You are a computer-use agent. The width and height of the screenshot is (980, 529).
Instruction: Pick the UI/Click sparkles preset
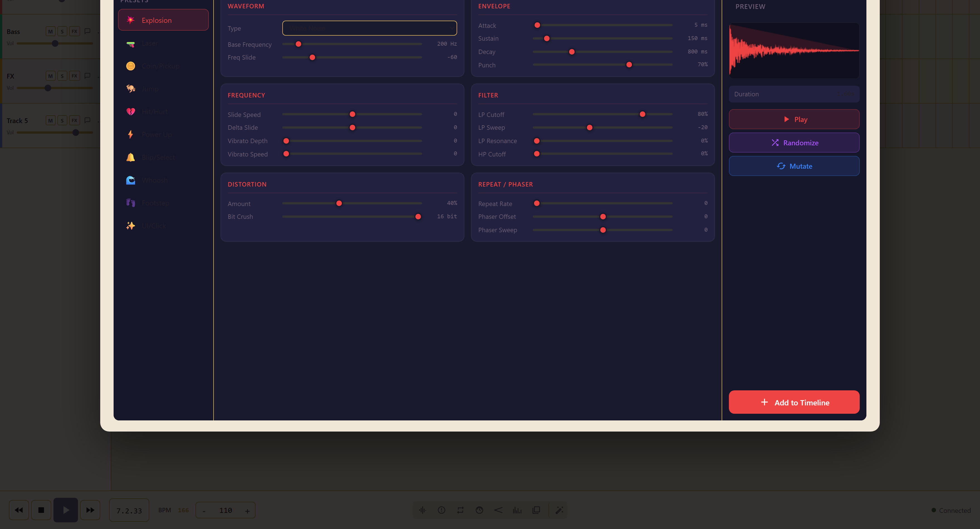163,226
